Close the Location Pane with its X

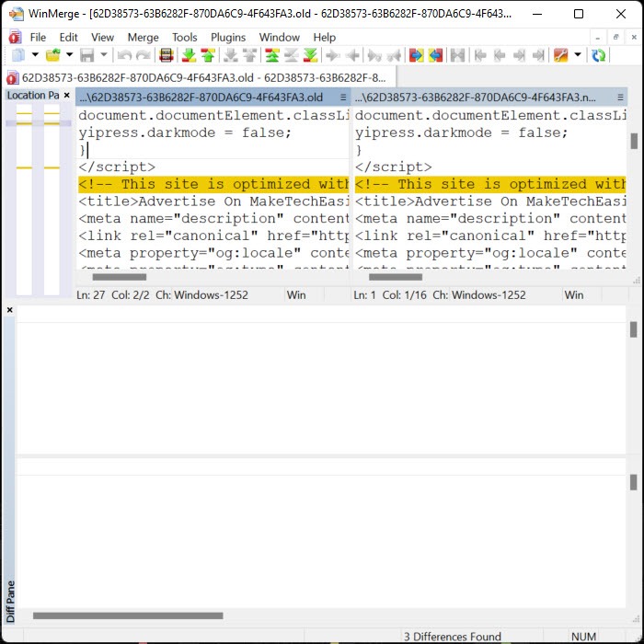[x=67, y=96]
